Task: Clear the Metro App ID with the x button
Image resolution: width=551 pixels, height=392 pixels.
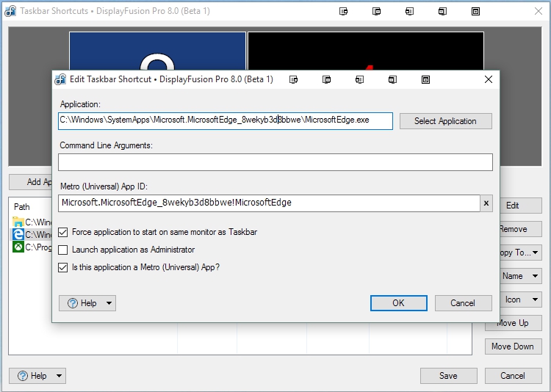Action: pos(486,203)
